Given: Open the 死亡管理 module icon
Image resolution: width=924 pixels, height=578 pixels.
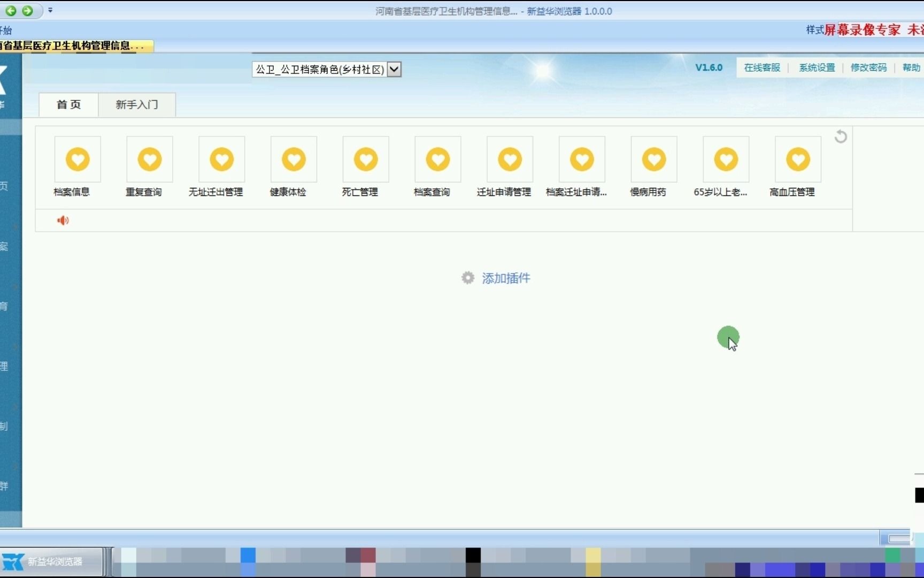Looking at the screenshot, I should [366, 159].
